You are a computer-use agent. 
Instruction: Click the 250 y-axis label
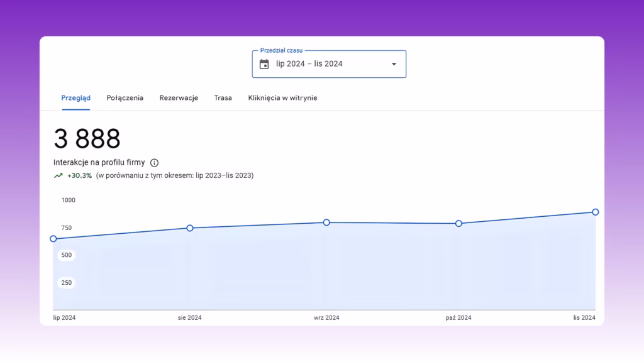67,283
